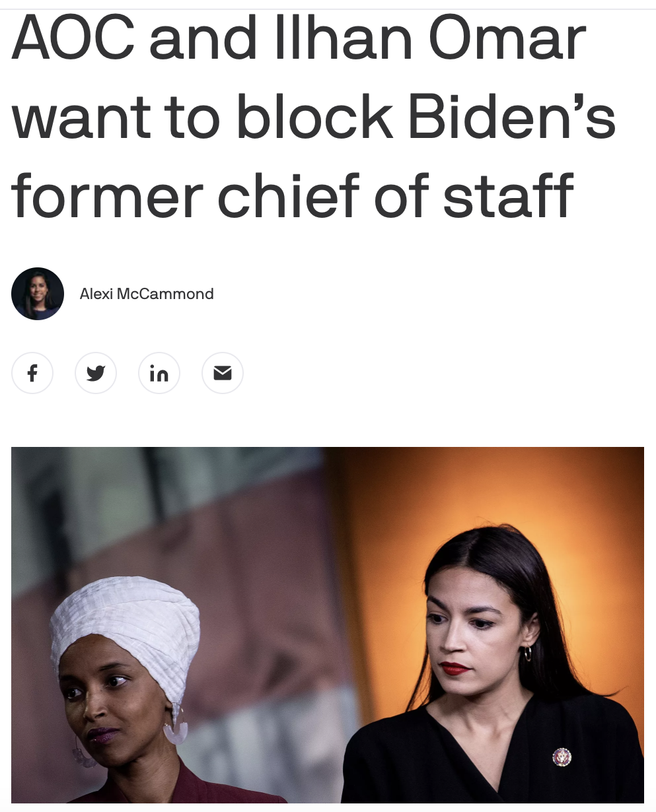
Task: Click the word "AOC" in the headline
Action: 73,39
